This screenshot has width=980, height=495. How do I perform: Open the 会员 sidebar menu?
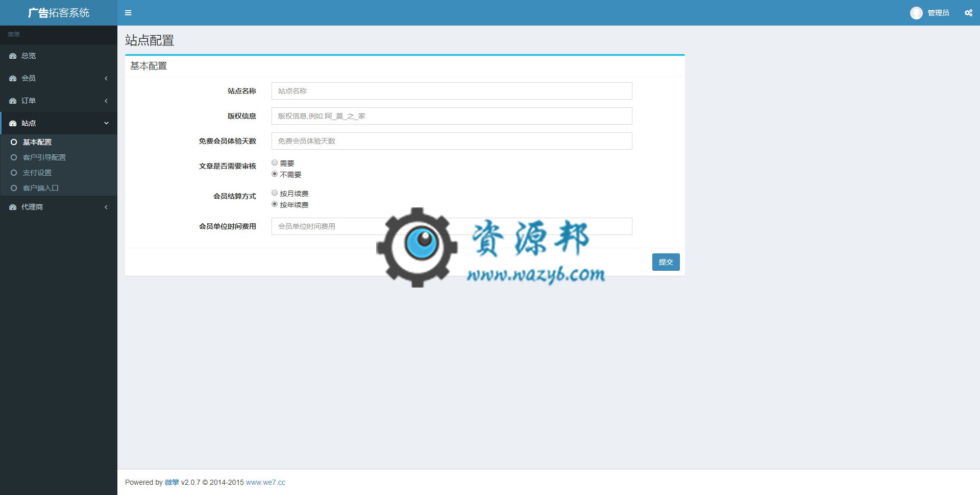click(x=59, y=78)
